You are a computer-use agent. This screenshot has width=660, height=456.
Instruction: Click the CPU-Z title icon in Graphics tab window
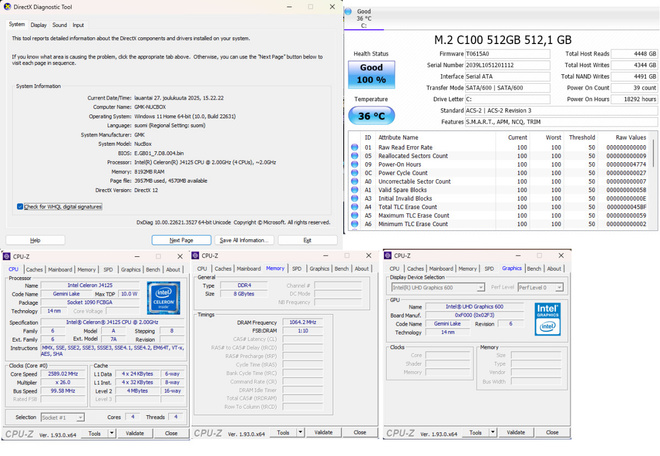click(x=388, y=256)
